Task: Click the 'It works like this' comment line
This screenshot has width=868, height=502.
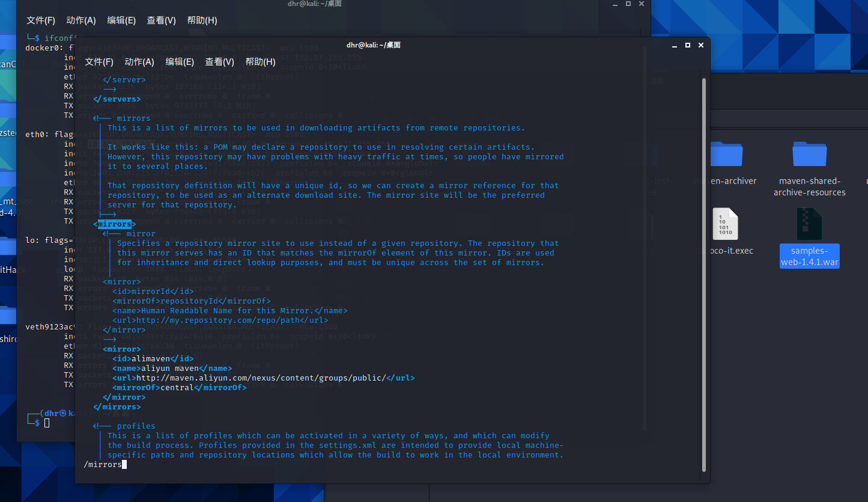Action: pyautogui.click(x=321, y=147)
